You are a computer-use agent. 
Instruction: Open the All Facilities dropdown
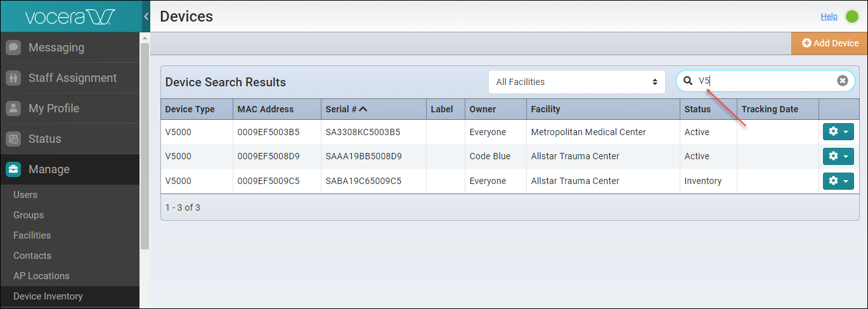pos(576,82)
